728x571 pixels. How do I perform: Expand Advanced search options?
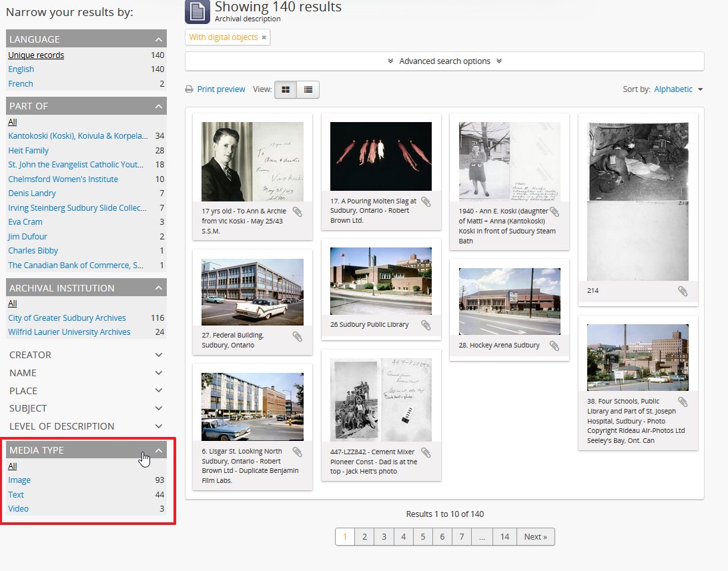click(x=444, y=61)
